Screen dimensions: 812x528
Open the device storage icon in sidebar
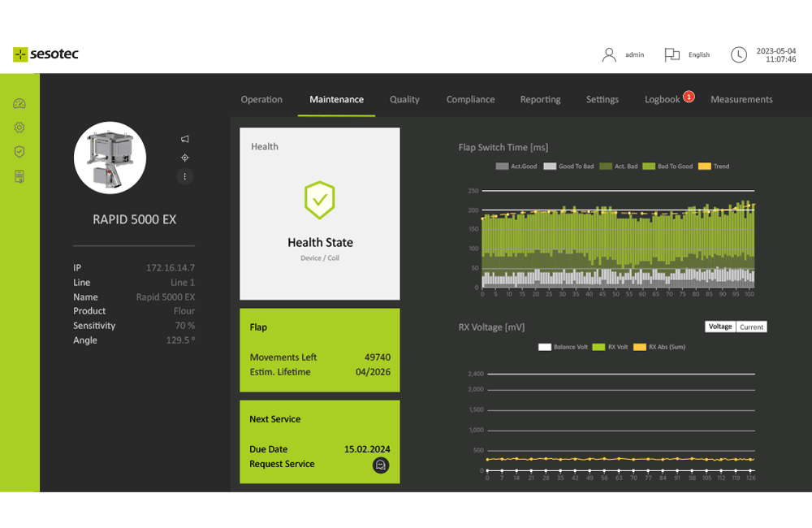(x=19, y=176)
